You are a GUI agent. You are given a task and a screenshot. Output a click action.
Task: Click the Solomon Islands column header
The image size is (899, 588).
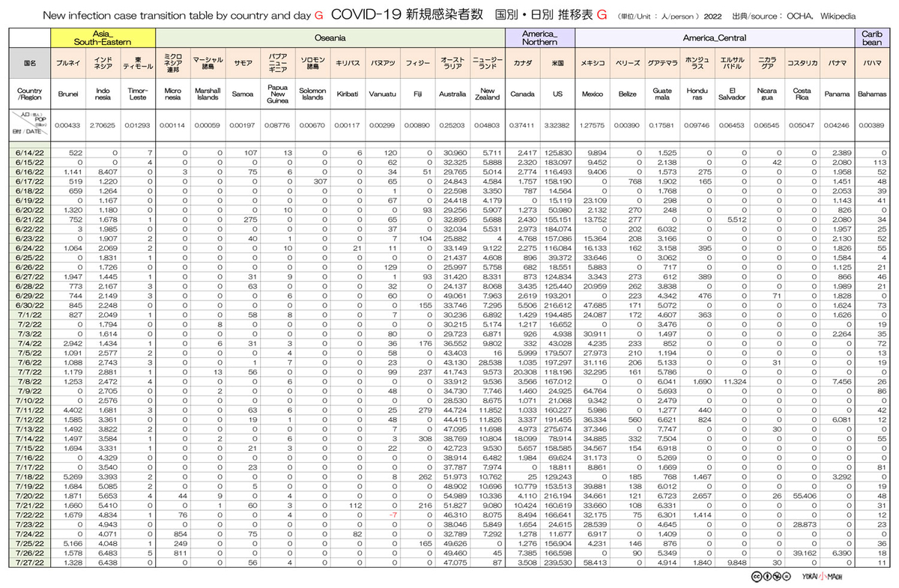(x=312, y=95)
